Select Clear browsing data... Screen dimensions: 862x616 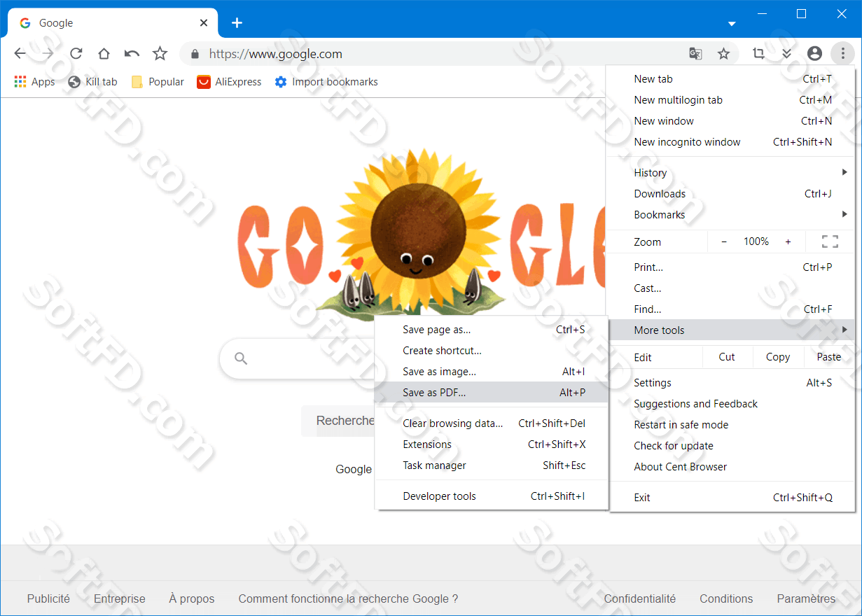click(492, 423)
